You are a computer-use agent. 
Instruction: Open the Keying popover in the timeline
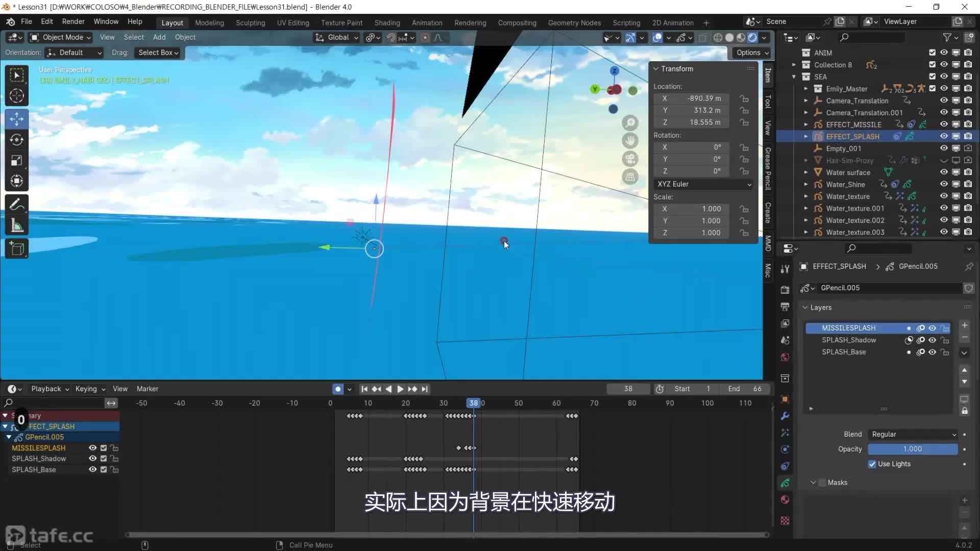(90, 389)
